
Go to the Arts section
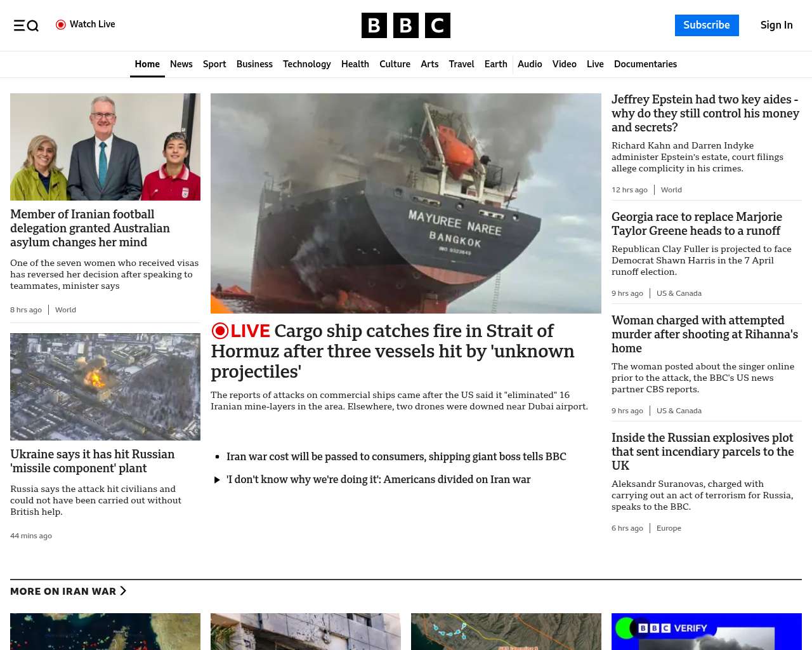429,64
